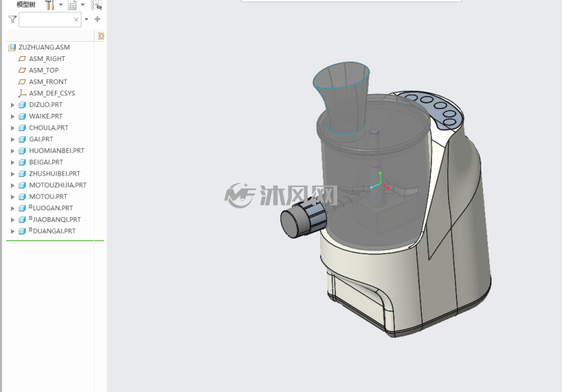Select LUOGAN.PRT in the model tree
Screen dimensions: 562x392
(53, 208)
